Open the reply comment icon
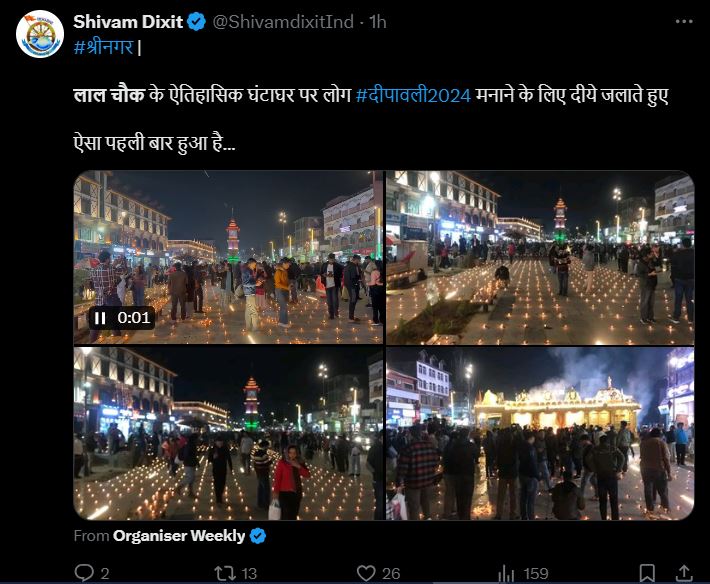This screenshot has height=584, width=710. click(x=84, y=573)
